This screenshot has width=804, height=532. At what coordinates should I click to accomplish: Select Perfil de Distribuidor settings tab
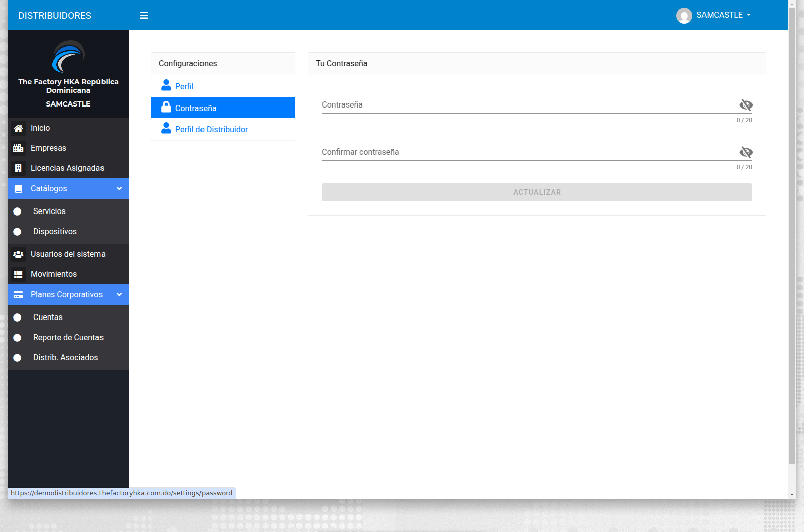(223, 129)
